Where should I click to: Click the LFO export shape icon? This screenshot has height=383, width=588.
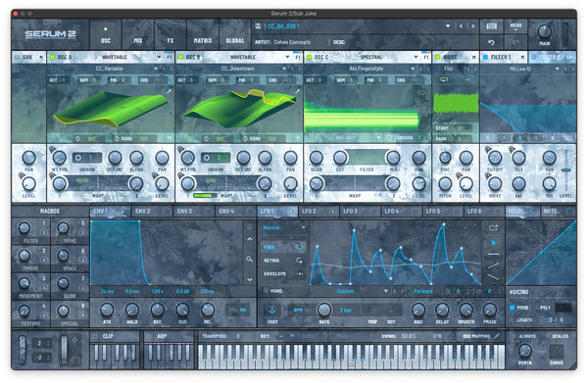coord(493,227)
